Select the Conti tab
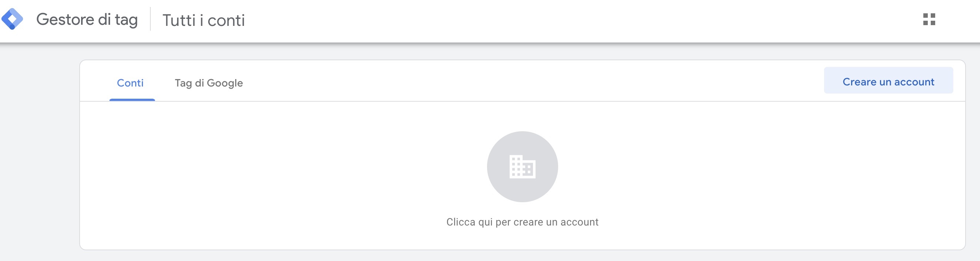This screenshot has height=261, width=980. pyautogui.click(x=131, y=83)
